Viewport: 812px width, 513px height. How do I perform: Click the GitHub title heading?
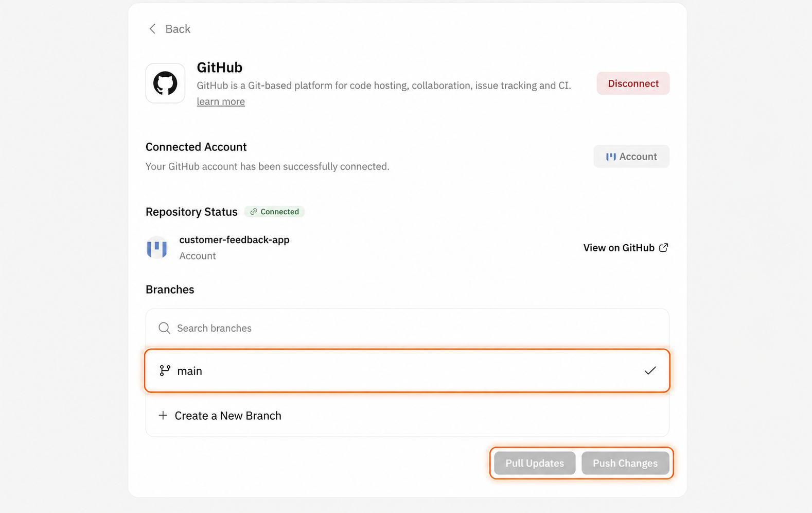click(x=220, y=67)
